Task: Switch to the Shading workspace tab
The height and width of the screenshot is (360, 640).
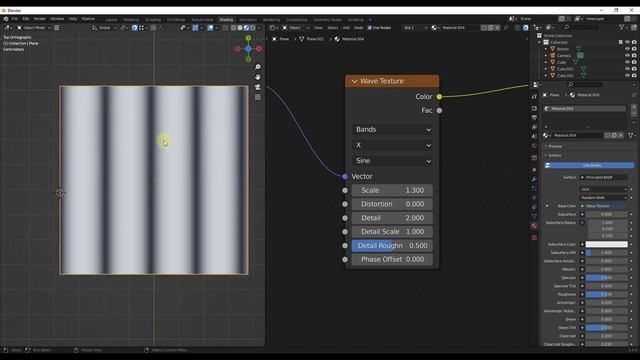Action: tap(226, 20)
